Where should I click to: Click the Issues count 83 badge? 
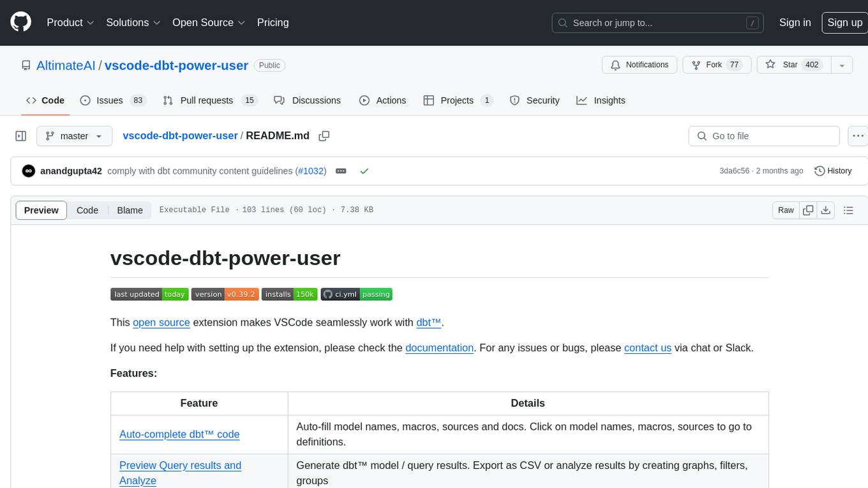pyautogui.click(x=137, y=100)
